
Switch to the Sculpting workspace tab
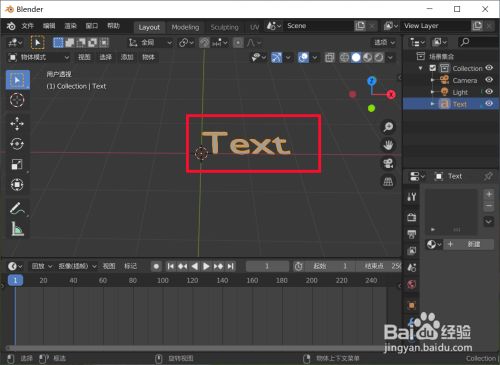[225, 27]
